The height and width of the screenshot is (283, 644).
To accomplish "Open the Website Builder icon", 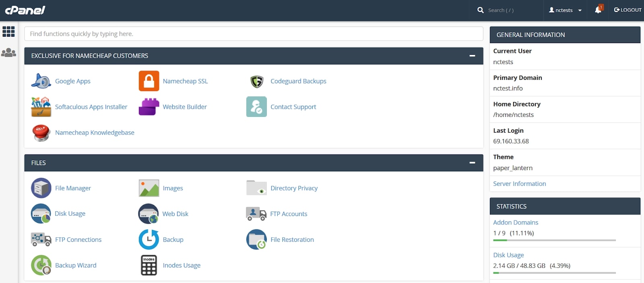I will pyautogui.click(x=149, y=107).
